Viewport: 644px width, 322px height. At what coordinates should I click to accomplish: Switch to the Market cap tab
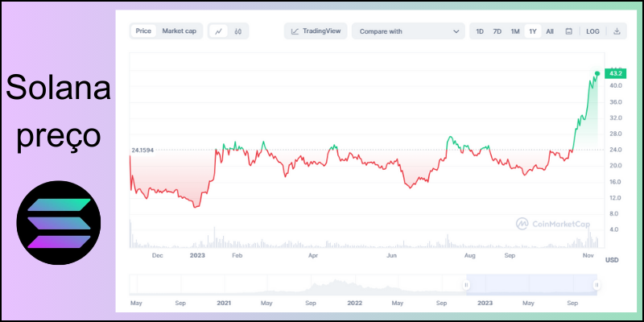179,31
